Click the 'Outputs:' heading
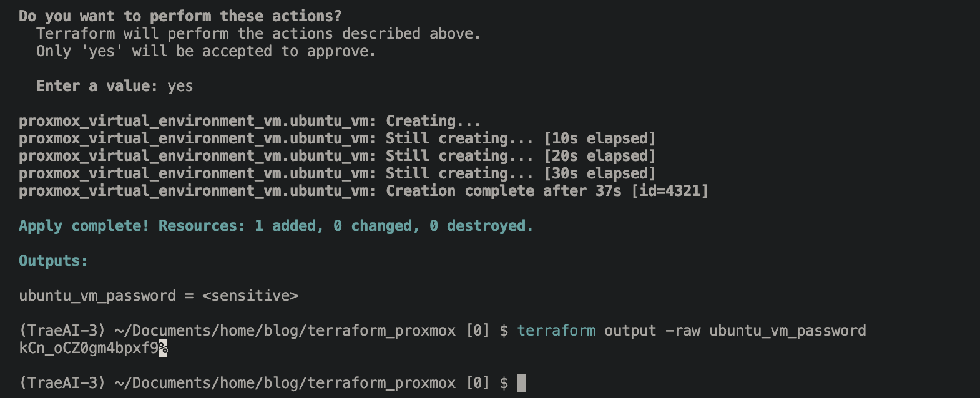This screenshot has width=980, height=398. (x=53, y=261)
